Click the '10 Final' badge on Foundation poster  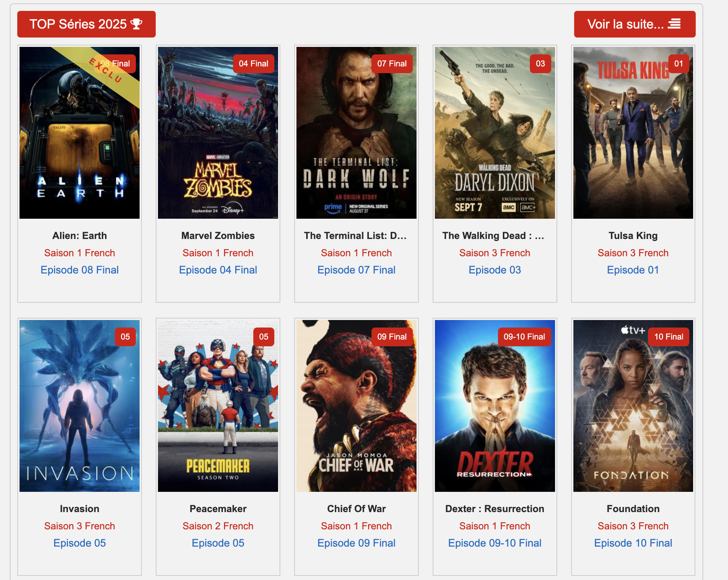[668, 337]
